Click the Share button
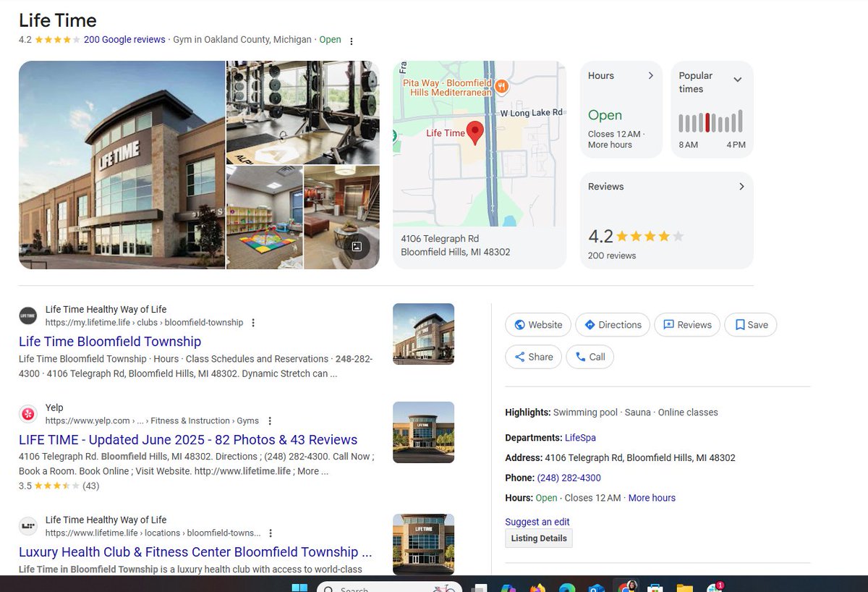 click(x=533, y=357)
